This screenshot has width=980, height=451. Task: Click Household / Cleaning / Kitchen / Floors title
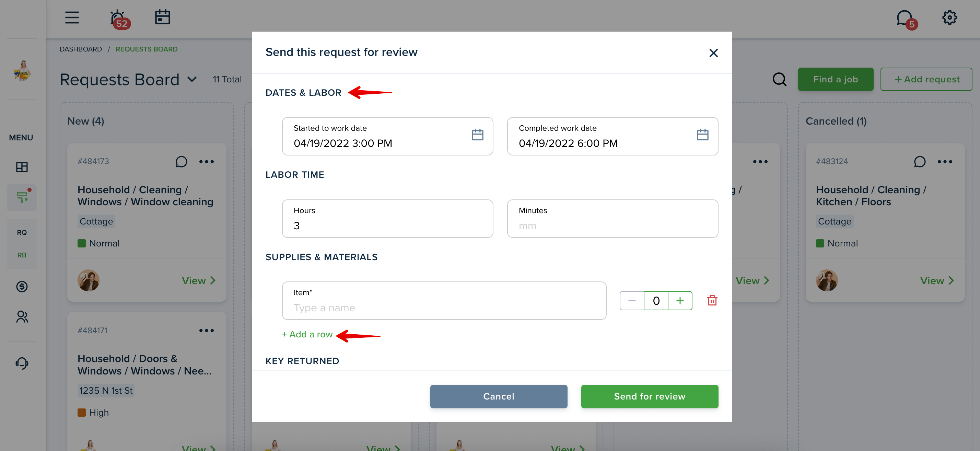point(871,196)
